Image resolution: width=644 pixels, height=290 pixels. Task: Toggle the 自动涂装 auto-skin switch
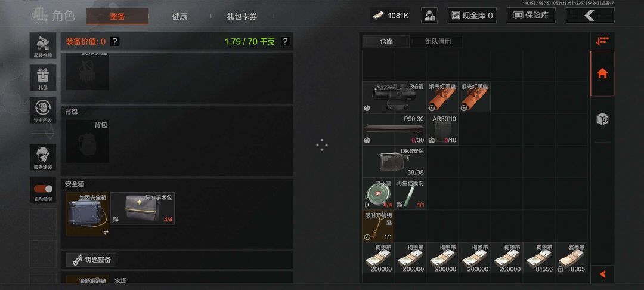[x=43, y=189]
